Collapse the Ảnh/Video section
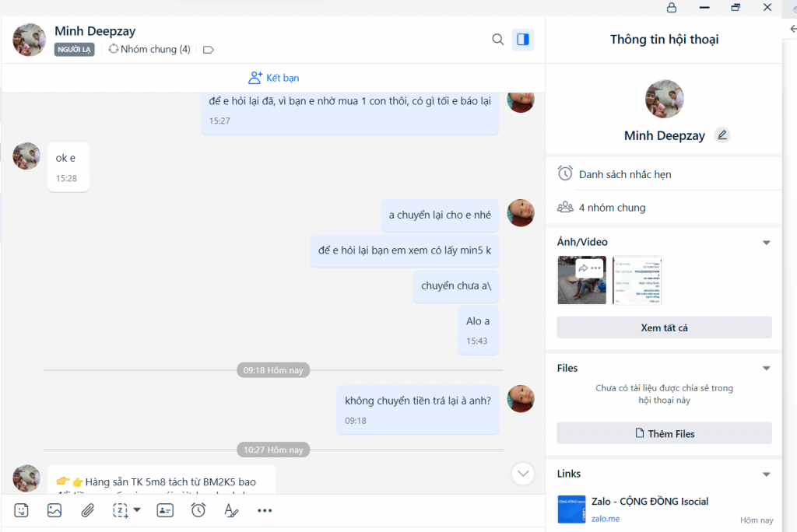The width and height of the screenshot is (797, 532). tap(766, 243)
